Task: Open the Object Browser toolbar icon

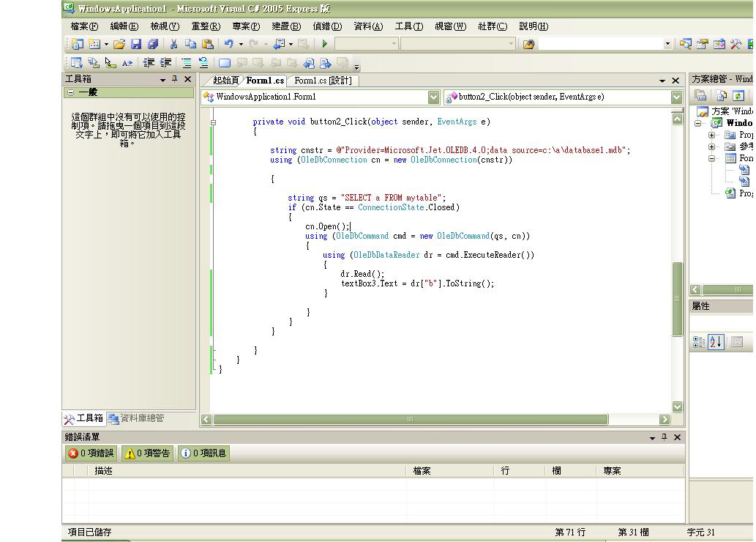Action: pos(719,45)
